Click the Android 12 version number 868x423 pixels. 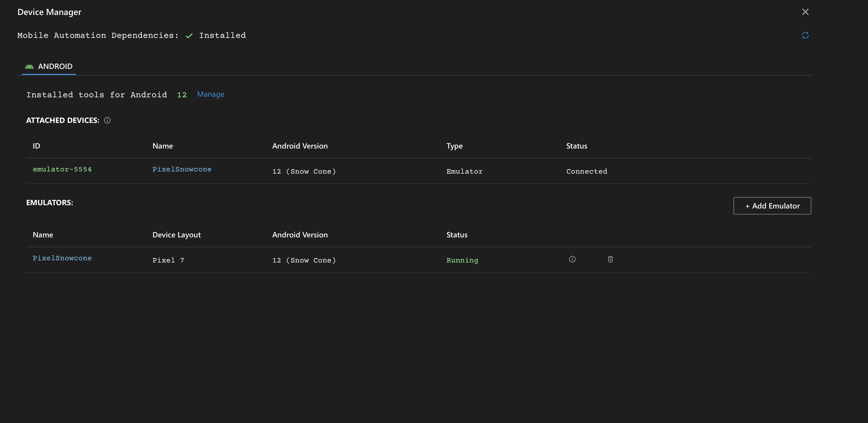[182, 95]
